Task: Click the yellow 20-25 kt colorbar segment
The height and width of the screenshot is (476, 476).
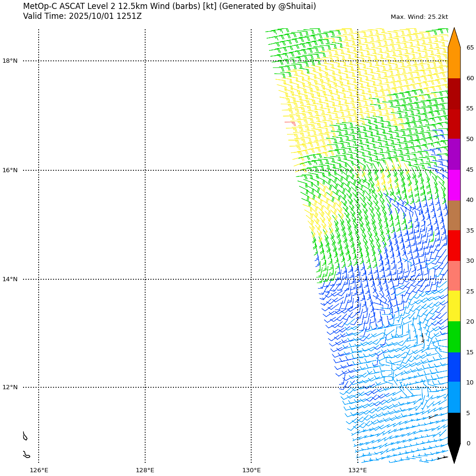Action: tap(454, 306)
